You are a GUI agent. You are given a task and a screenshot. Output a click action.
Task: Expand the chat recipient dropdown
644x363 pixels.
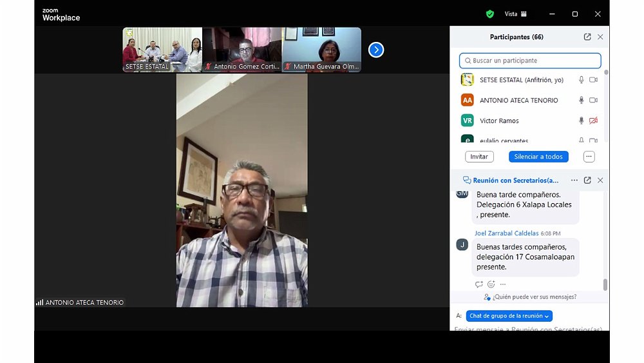[x=509, y=316]
